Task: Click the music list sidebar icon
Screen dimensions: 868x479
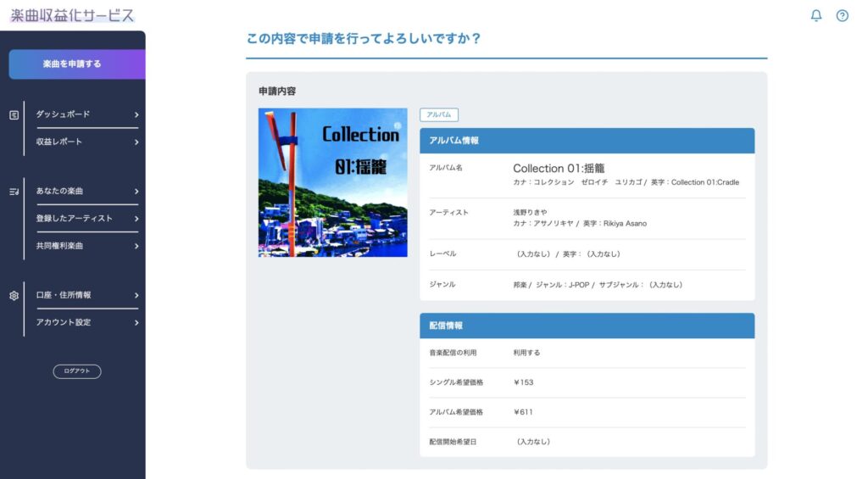Action: 14,192
